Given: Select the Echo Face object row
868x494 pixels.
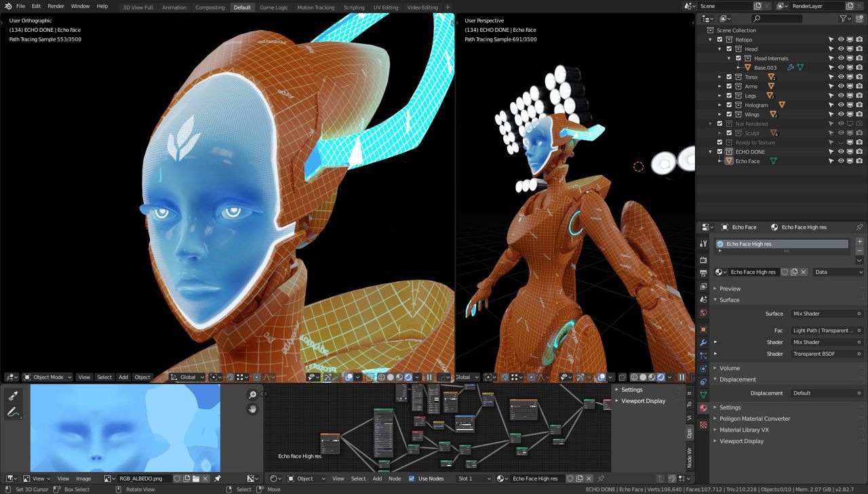Looking at the screenshot, I should coord(747,161).
